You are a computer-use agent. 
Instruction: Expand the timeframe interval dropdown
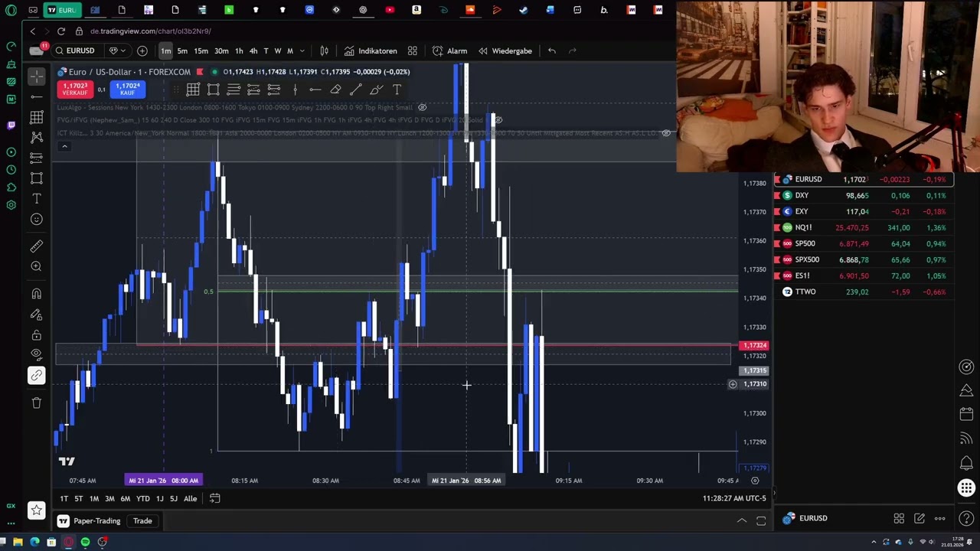point(302,51)
